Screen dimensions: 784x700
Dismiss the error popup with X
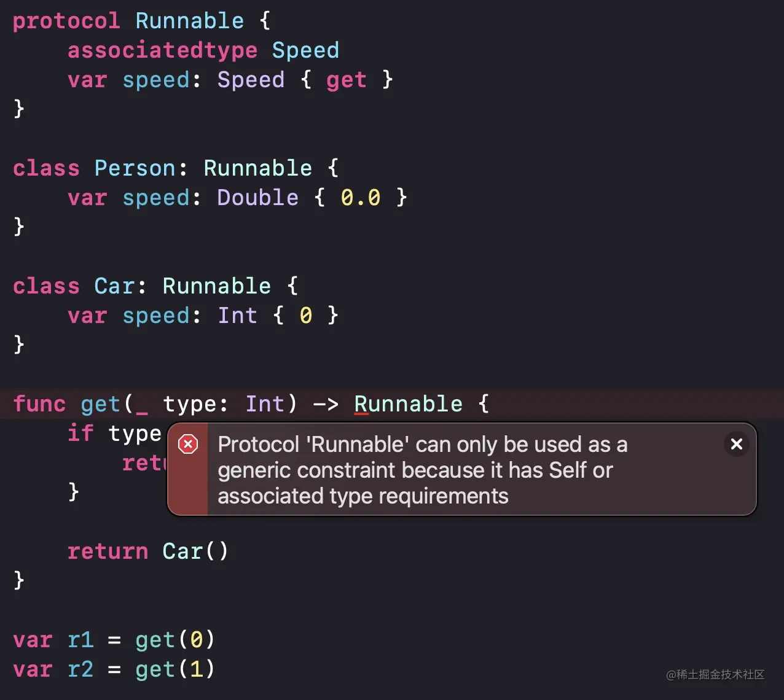pos(737,443)
